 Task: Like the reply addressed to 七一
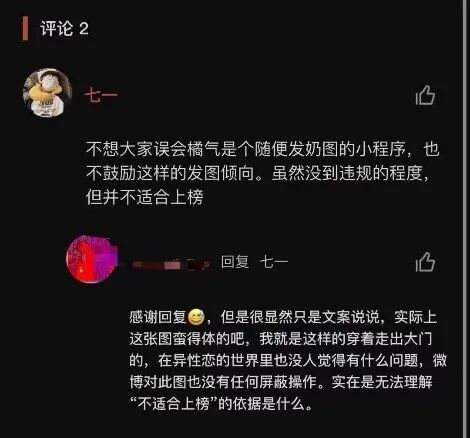click(425, 262)
